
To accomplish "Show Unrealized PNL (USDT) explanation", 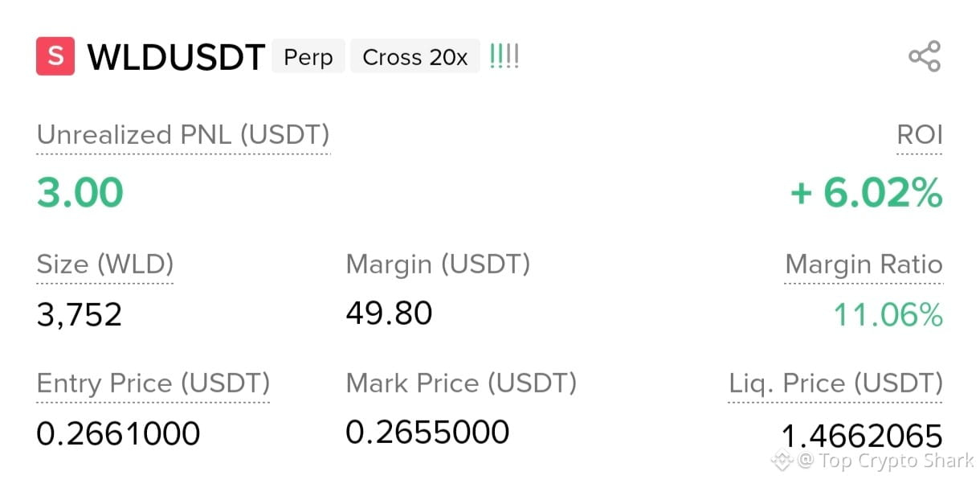I will 183,135.
